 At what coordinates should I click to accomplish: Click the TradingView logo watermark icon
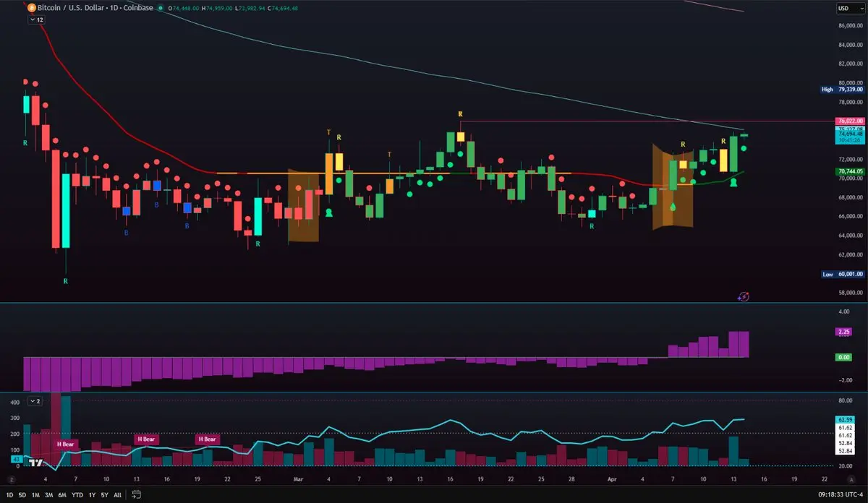(x=34, y=461)
